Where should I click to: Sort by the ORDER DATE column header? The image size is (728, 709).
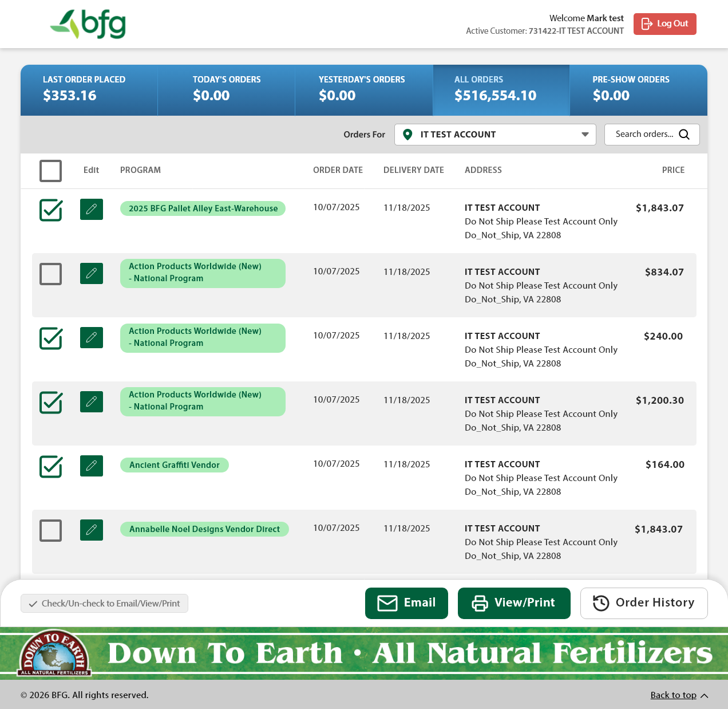click(x=338, y=170)
